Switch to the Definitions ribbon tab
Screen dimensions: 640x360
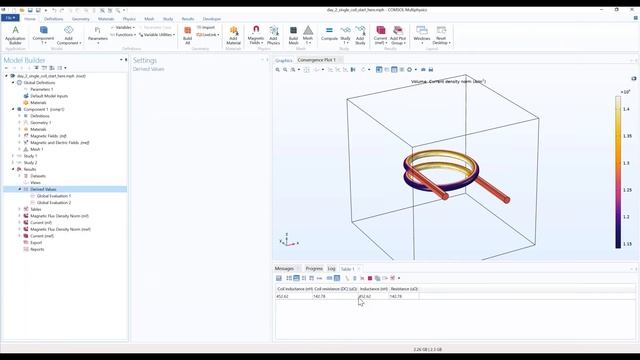pyautogui.click(x=53, y=19)
